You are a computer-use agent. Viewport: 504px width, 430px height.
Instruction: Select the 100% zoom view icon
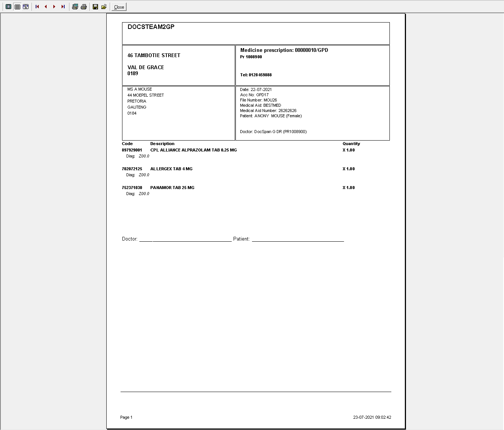[x=17, y=7]
